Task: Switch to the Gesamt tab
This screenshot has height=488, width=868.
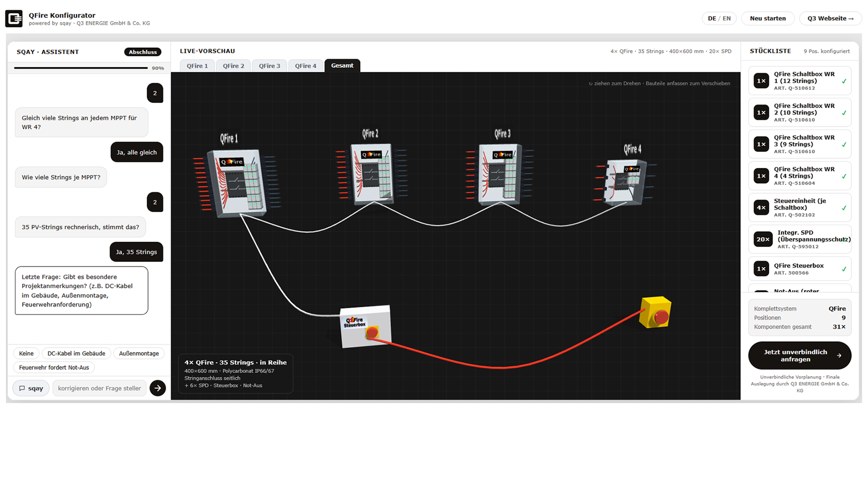Action: 342,66
